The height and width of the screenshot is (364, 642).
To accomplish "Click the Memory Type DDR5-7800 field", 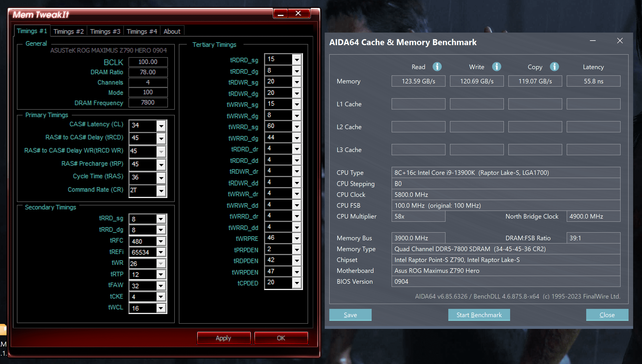I will click(x=506, y=249).
